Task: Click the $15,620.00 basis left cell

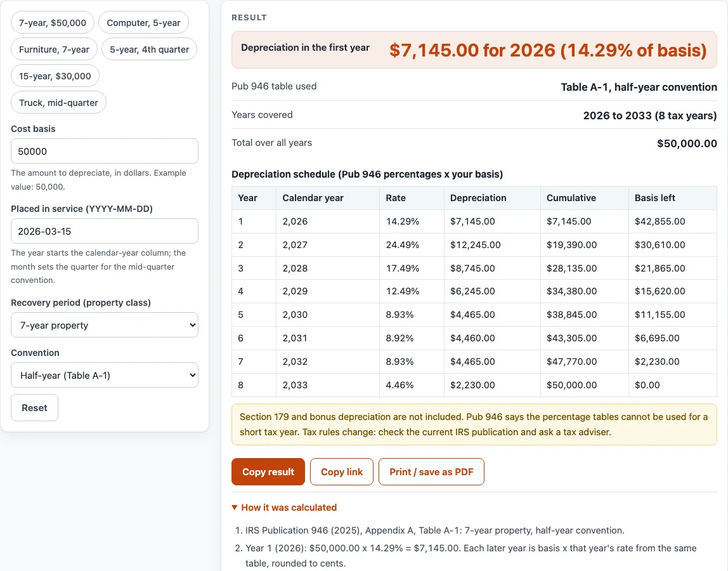Action: (x=673, y=291)
